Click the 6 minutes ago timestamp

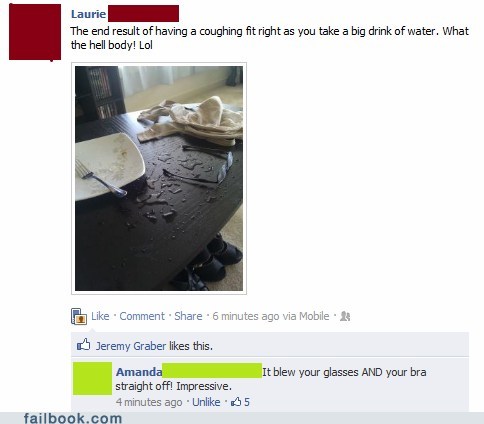pyautogui.click(x=246, y=316)
